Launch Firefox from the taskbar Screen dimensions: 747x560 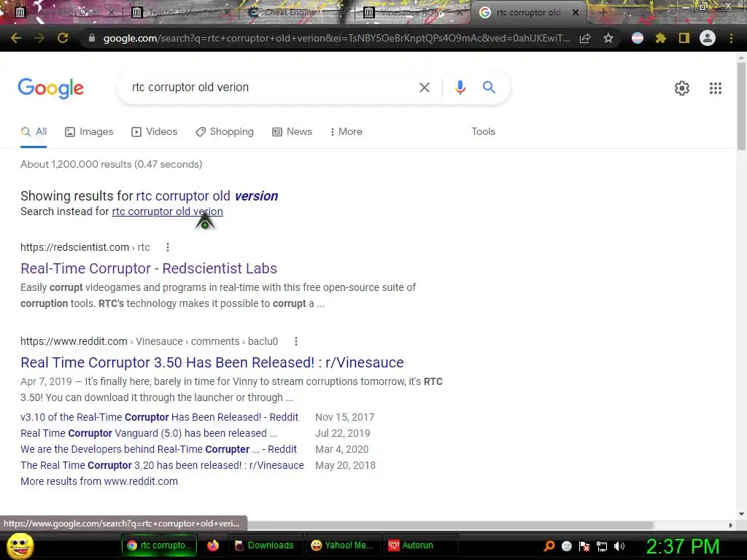point(213,545)
